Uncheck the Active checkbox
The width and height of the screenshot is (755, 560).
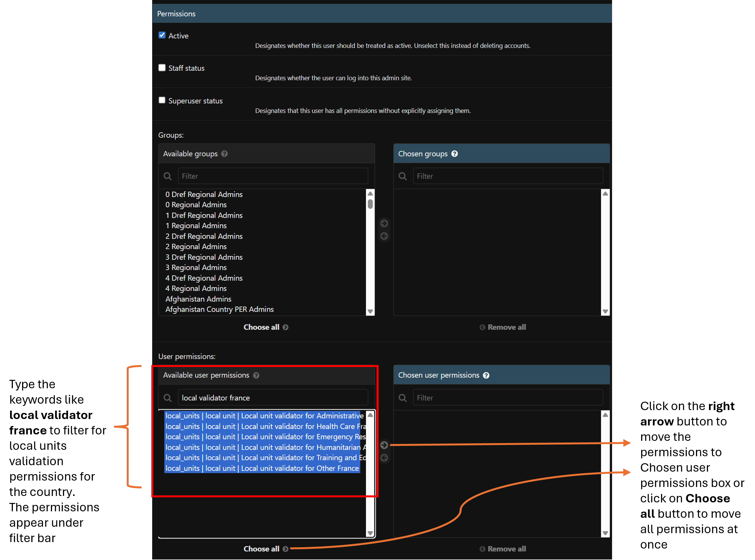162,35
